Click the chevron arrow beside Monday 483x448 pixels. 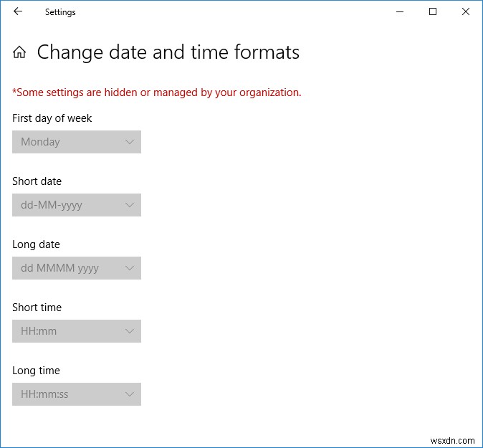click(130, 142)
